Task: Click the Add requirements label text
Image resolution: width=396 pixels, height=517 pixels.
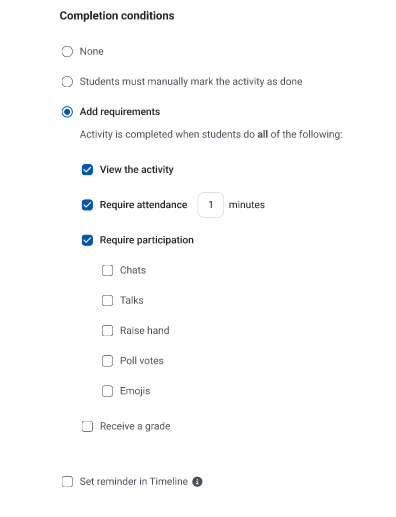Action: 120,112
